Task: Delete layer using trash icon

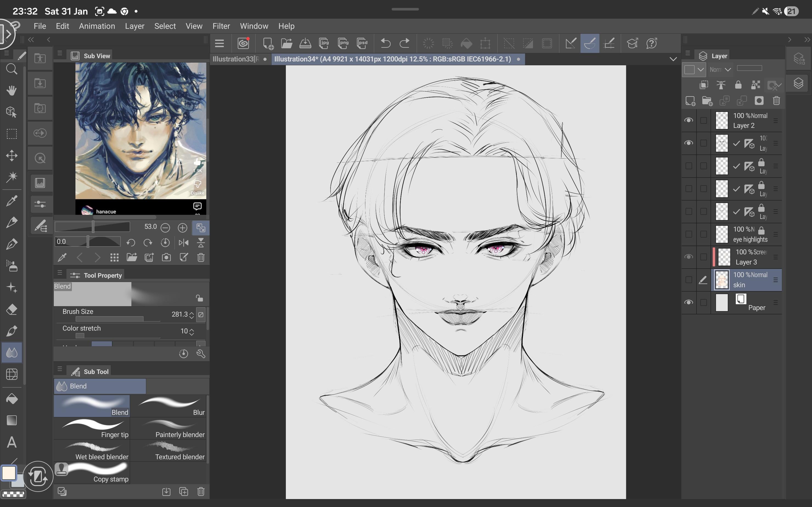Action: click(x=776, y=101)
